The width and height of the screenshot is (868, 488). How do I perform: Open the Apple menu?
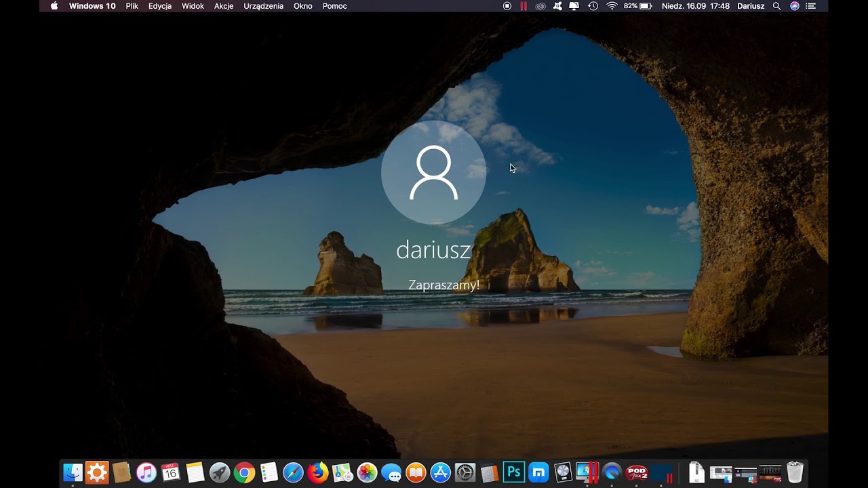coord(54,6)
